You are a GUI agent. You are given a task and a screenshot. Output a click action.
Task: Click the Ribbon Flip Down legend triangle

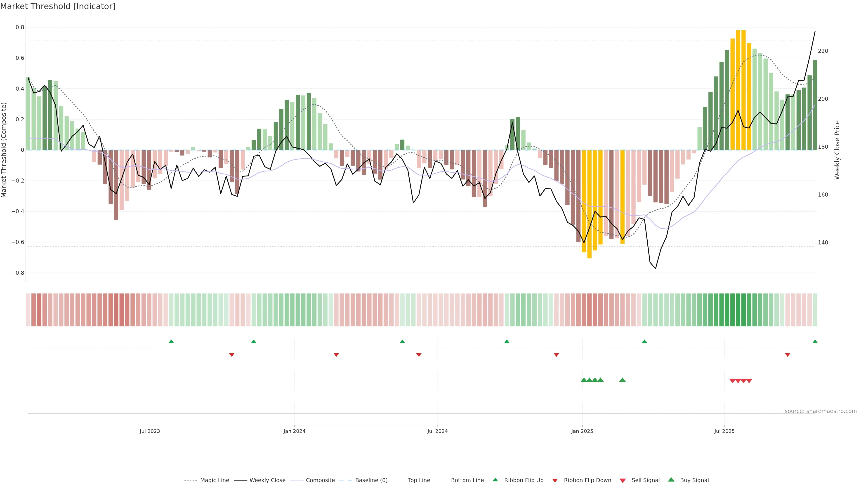[x=555, y=481]
